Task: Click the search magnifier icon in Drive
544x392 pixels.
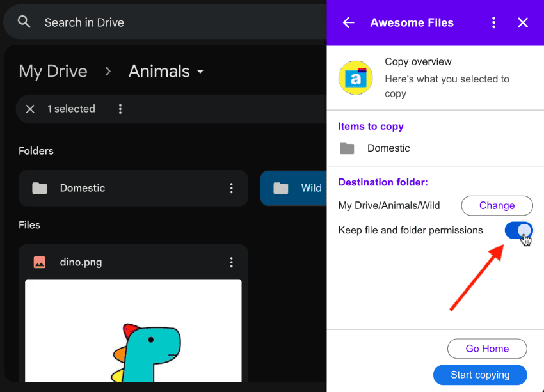Action: (24, 22)
